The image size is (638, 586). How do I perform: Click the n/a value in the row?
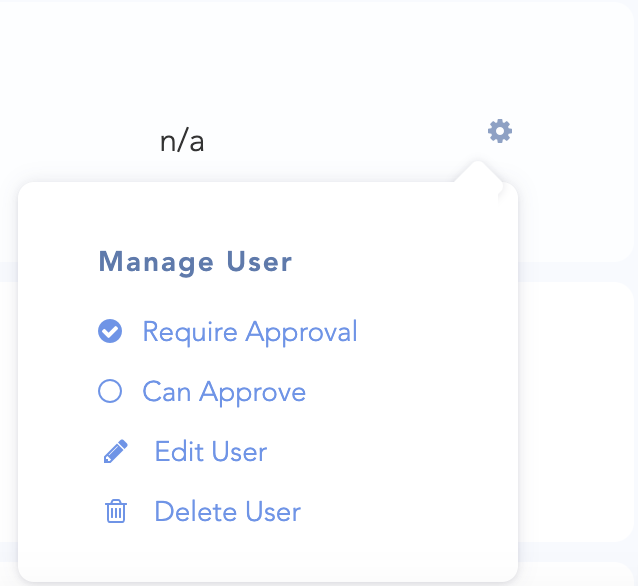coord(182,141)
